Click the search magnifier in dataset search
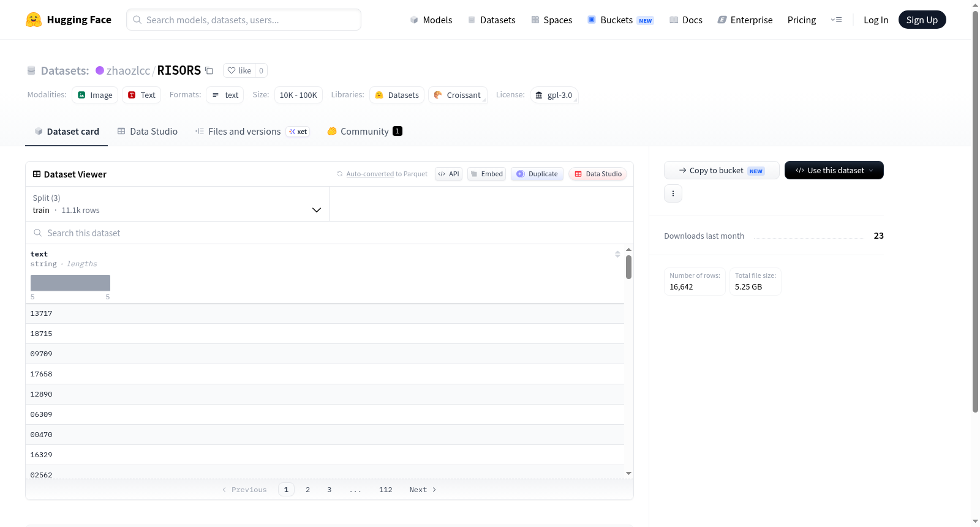Screen dimensions: 980x527 pos(38,233)
